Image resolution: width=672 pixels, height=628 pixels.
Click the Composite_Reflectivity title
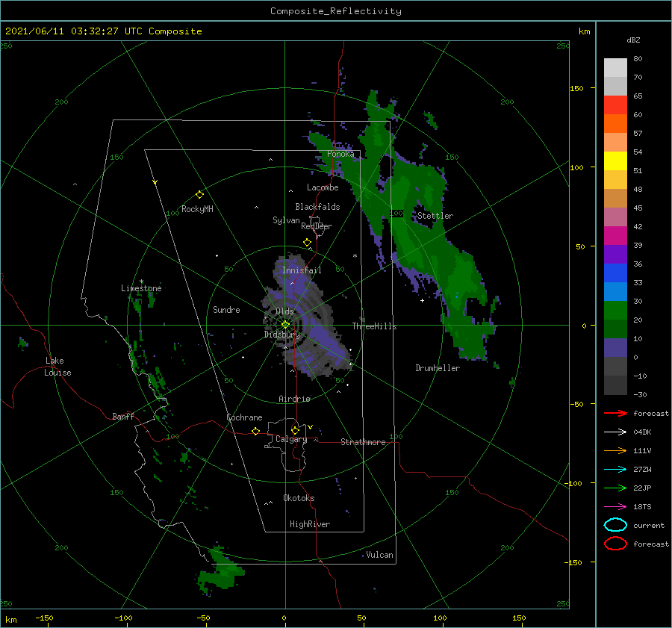335,11
